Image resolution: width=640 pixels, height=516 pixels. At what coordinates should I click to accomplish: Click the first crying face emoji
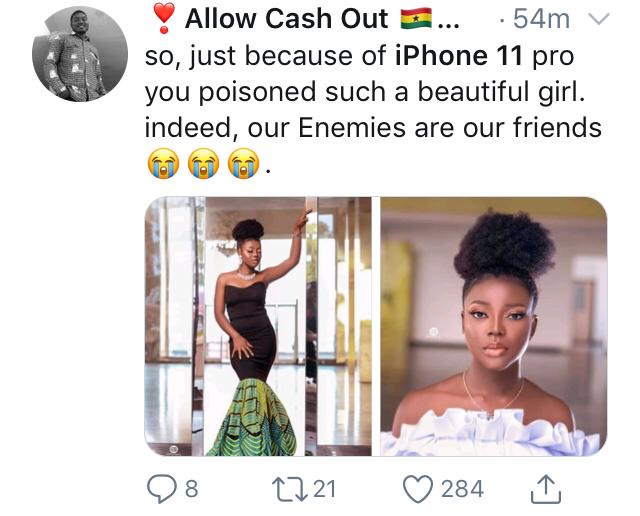pos(163,164)
